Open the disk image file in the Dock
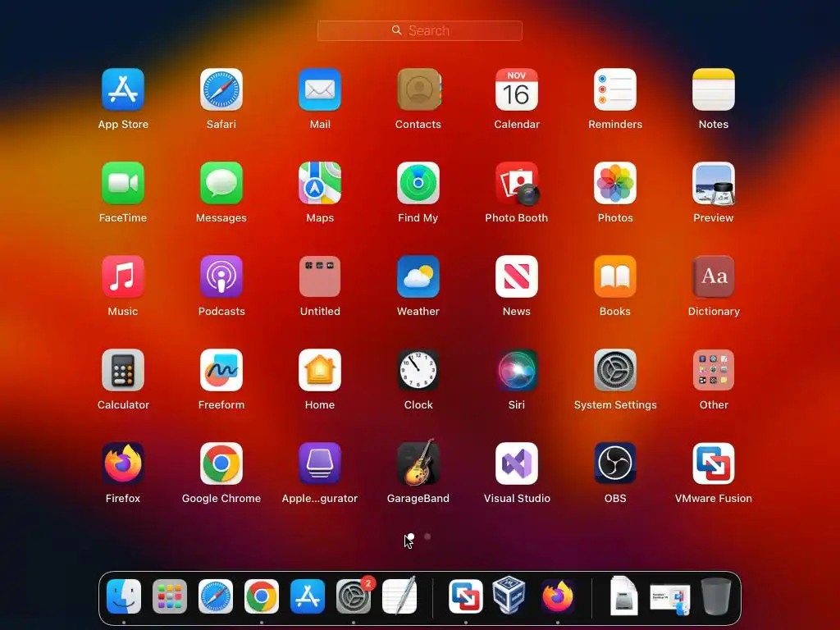This screenshot has width=840, height=630. (623, 596)
